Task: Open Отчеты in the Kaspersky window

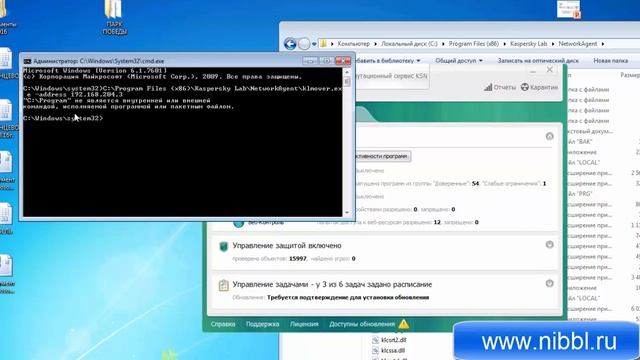Action: (x=500, y=87)
